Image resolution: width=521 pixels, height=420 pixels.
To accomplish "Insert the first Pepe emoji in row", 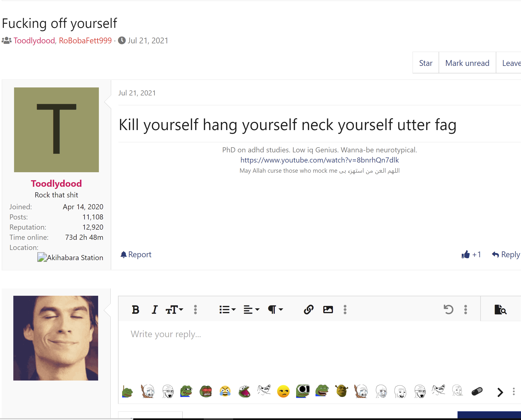I will [128, 391].
